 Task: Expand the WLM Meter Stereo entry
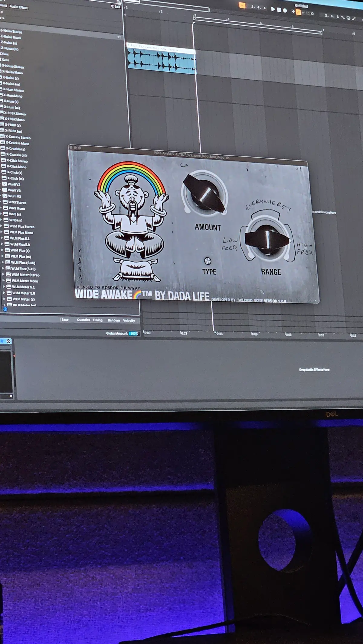click(3, 274)
